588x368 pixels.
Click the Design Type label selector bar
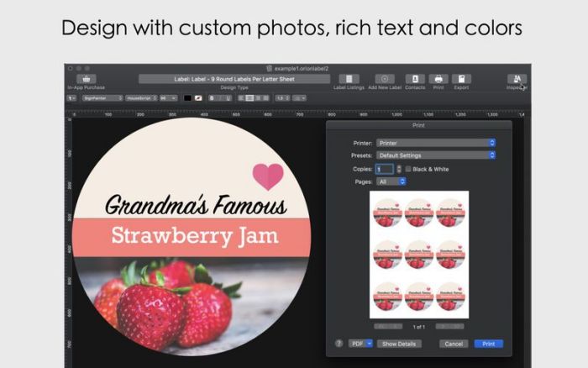click(x=234, y=79)
